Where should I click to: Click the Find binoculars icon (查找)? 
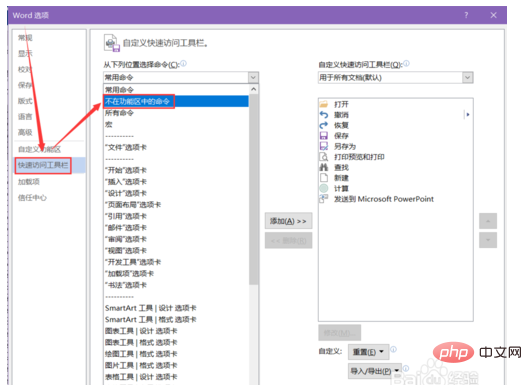(x=324, y=167)
